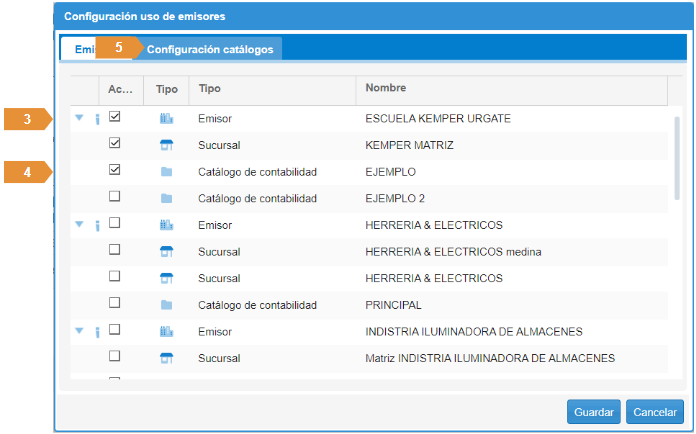Screen dimensions: 696x434
Task: Click store icon beside KEMPER MATRIZ
Action: (x=166, y=145)
